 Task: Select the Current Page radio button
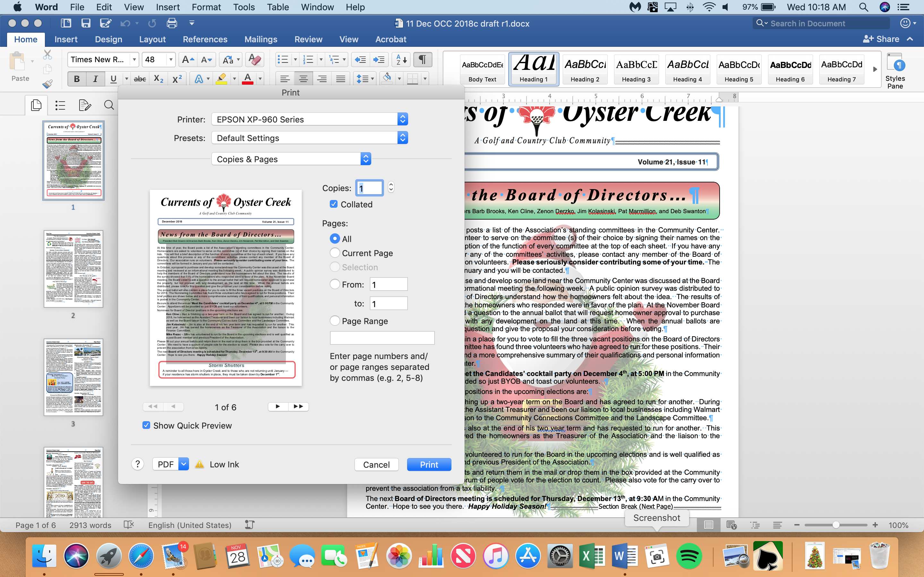click(x=335, y=253)
